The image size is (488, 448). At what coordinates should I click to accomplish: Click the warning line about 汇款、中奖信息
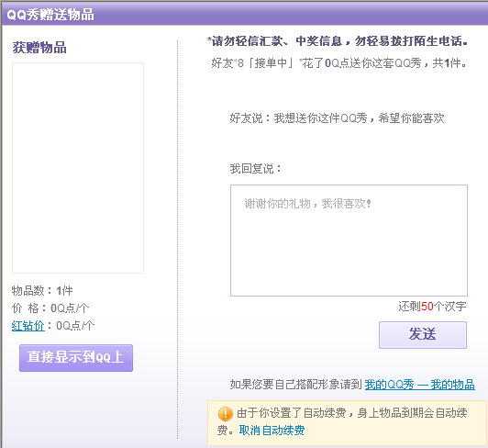tap(338, 41)
